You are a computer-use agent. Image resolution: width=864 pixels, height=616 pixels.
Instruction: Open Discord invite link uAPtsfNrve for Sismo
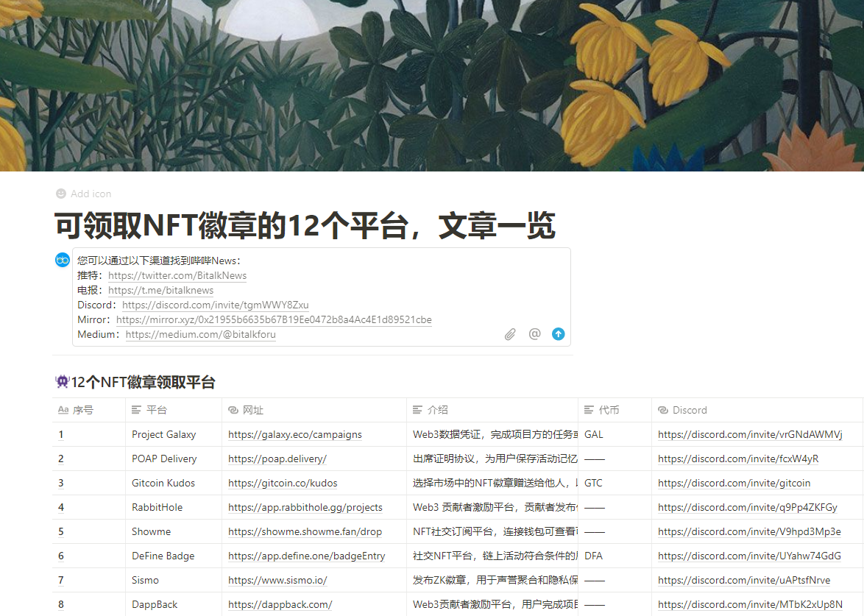(x=744, y=580)
